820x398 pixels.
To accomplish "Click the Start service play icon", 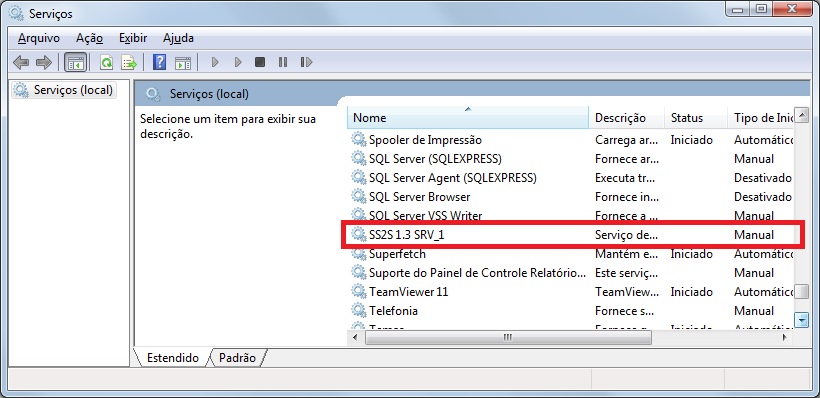I will click(214, 63).
